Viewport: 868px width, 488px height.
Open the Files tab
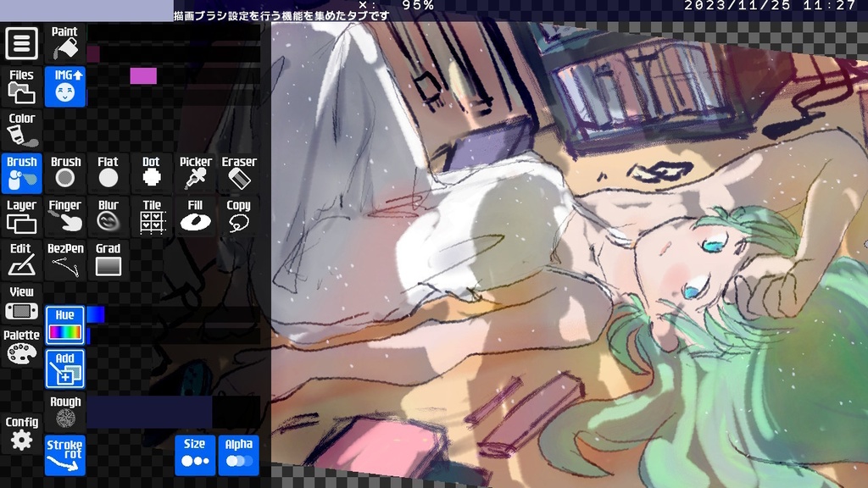point(21,86)
